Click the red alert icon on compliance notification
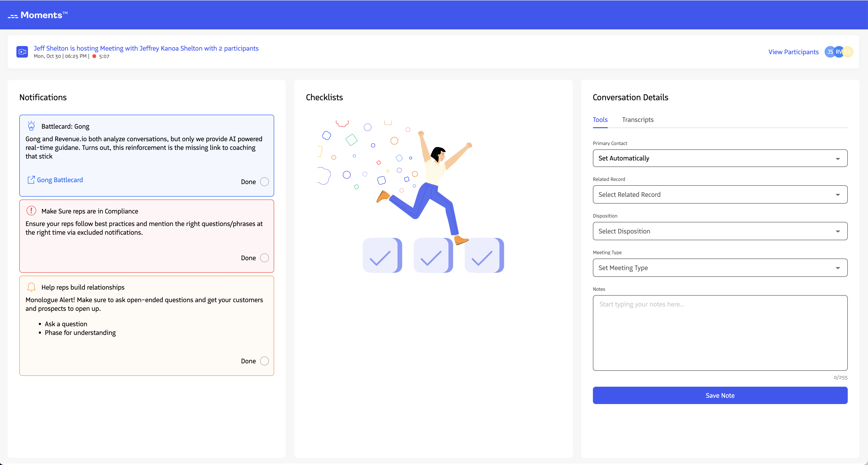The width and height of the screenshot is (868, 465). pyautogui.click(x=31, y=211)
